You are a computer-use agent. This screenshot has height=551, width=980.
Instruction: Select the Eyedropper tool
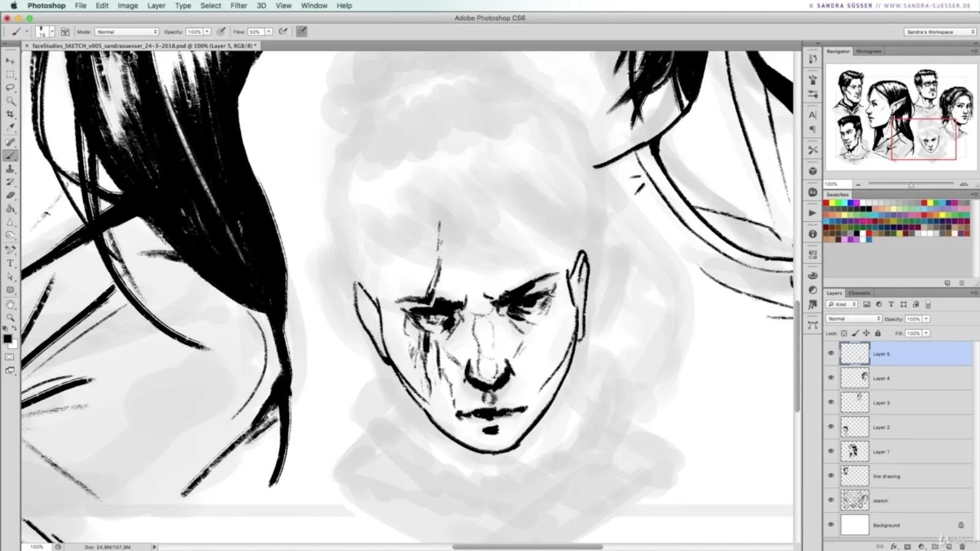click(10, 127)
